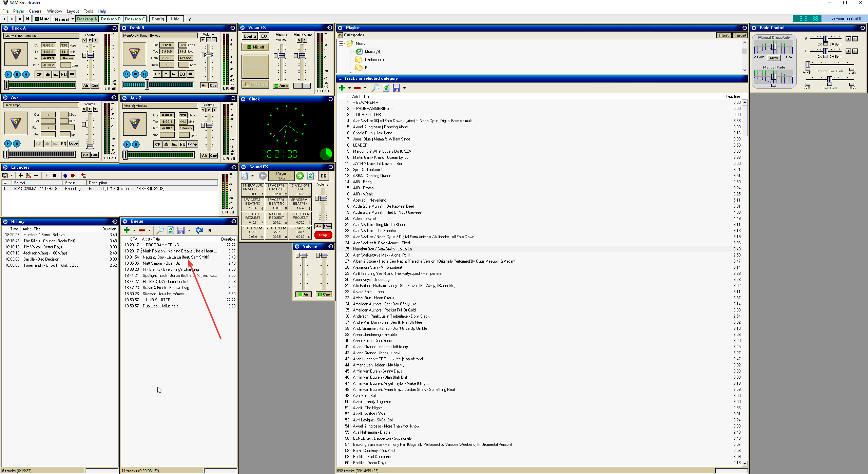Screen dimensions: 868x474
Task: Open the Tools menu
Action: tap(88, 11)
